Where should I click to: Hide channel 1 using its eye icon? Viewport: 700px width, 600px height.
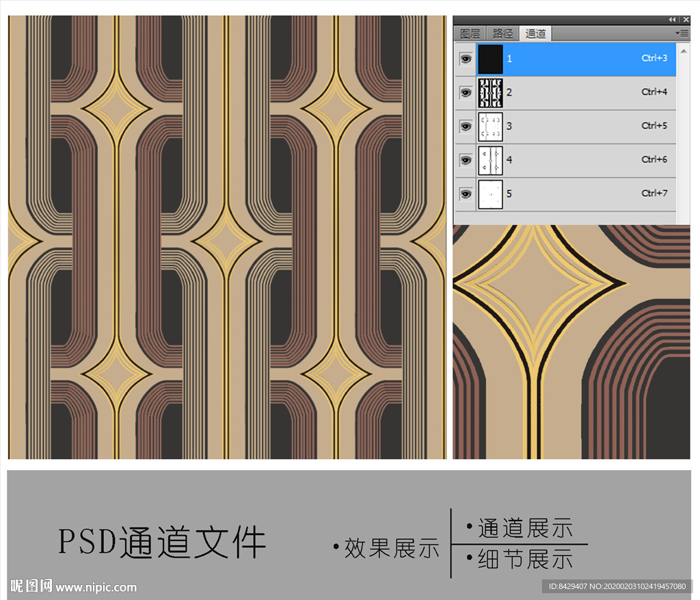(466, 60)
